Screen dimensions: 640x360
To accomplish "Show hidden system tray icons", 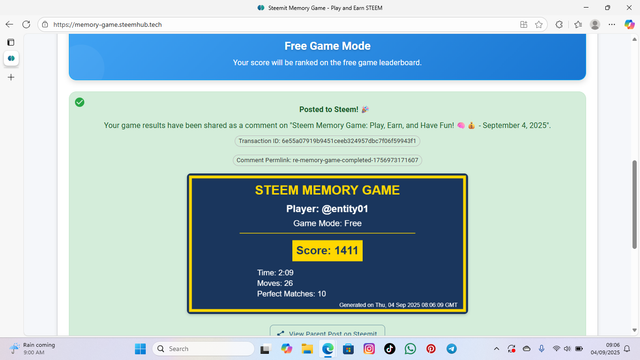I will pyautogui.click(x=496, y=349).
